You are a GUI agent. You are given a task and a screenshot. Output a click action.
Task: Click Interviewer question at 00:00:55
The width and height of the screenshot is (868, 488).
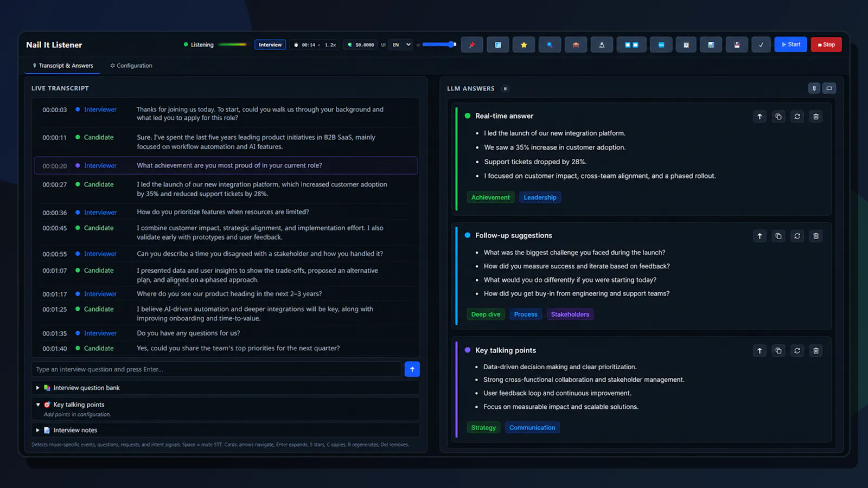(226, 254)
